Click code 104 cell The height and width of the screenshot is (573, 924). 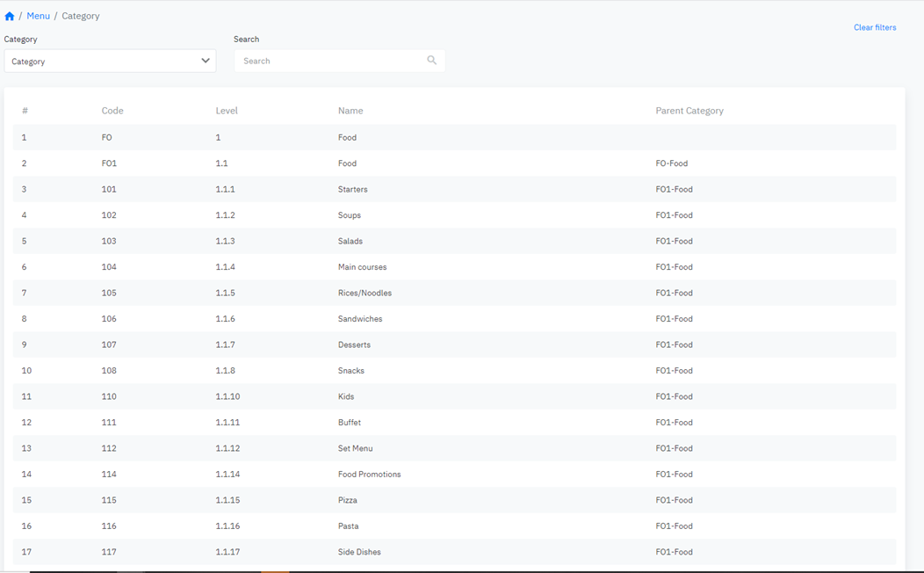coord(108,267)
